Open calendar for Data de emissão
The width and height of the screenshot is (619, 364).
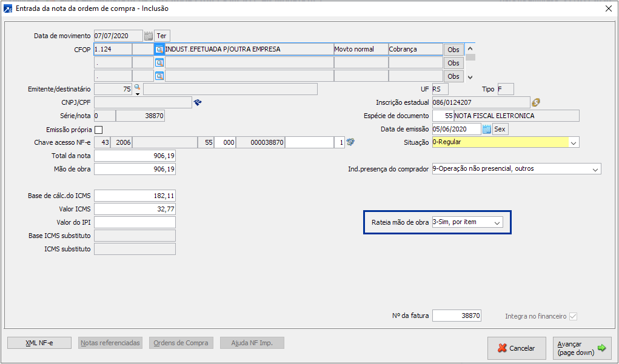click(486, 129)
